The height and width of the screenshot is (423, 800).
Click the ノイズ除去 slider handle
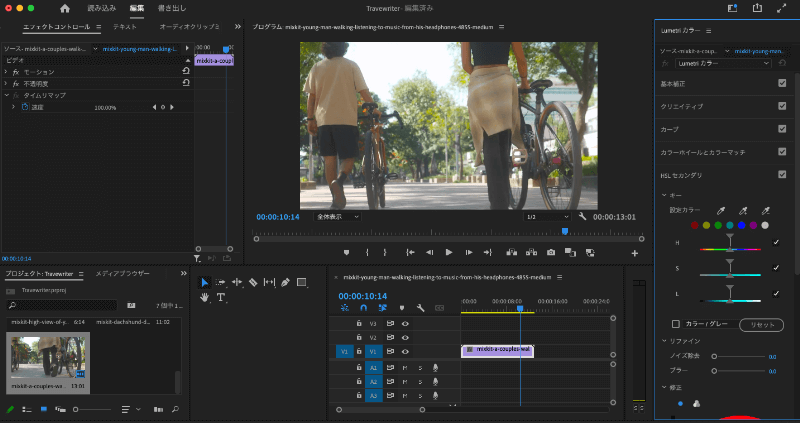[x=714, y=356]
